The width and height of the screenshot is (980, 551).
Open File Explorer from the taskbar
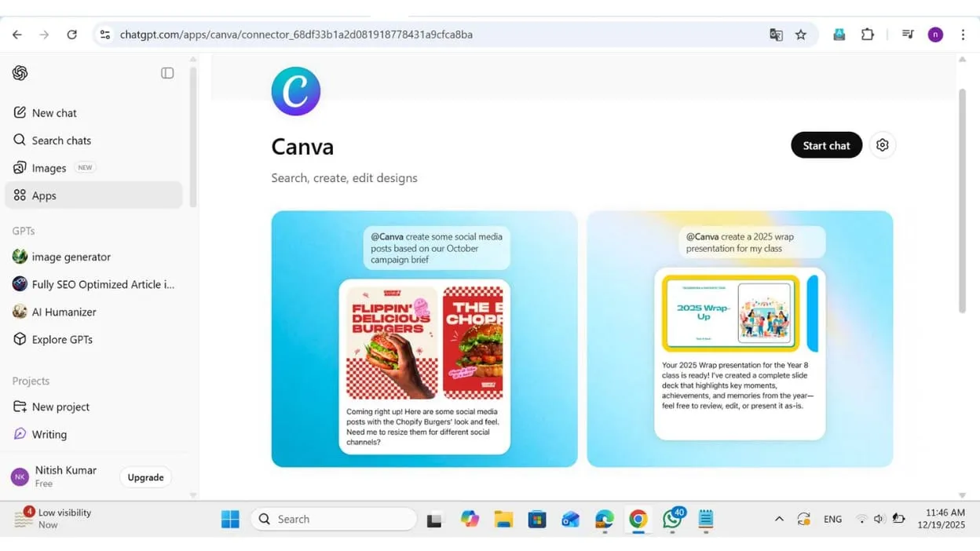click(x=503, y=519)
